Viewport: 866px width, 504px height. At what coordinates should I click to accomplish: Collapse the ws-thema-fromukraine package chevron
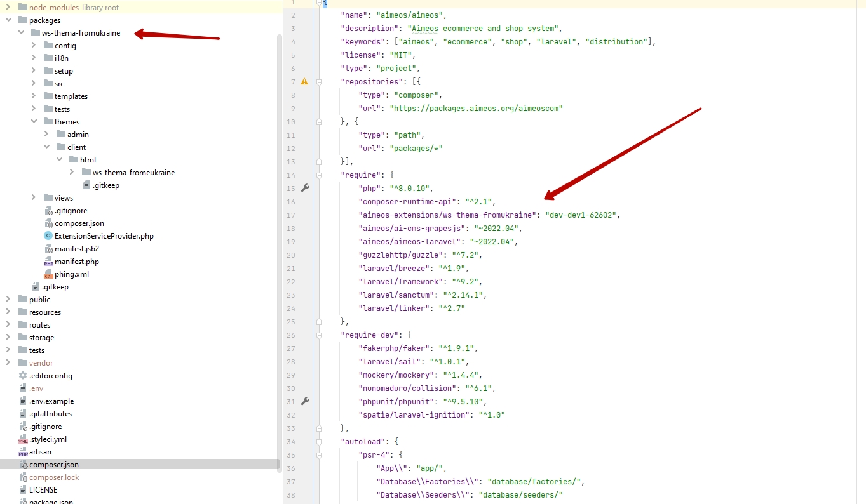(21, 33)
